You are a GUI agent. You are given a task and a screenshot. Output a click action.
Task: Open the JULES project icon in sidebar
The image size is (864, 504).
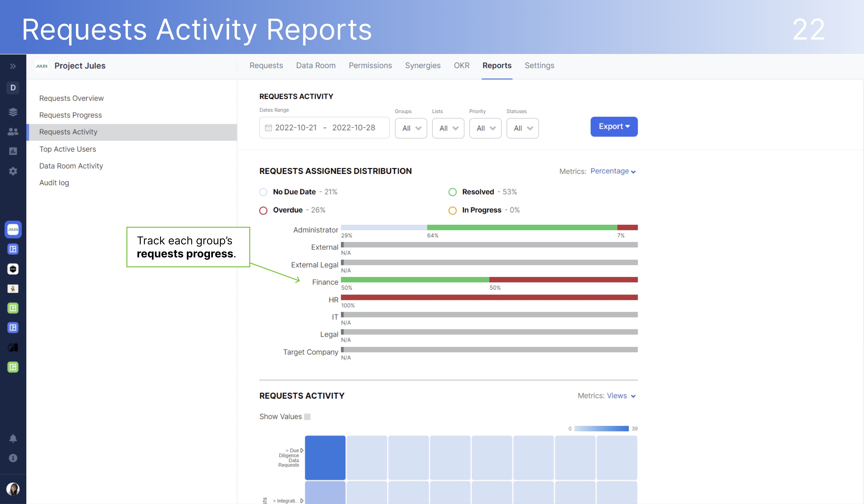[x=13, y=230]
